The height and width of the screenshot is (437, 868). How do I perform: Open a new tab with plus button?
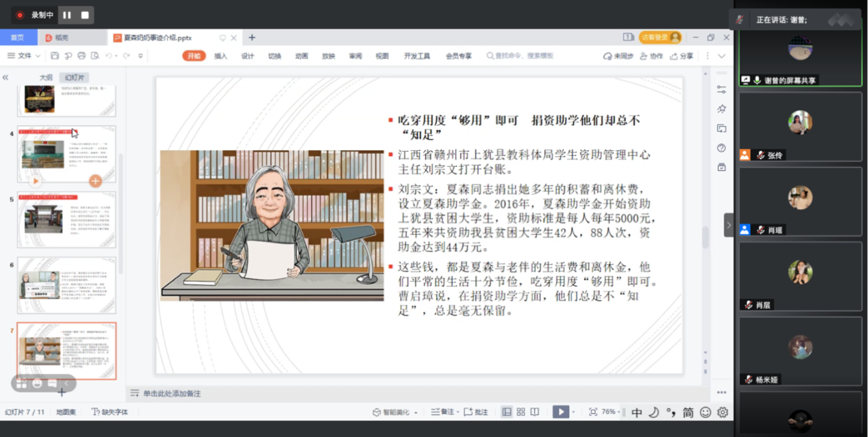[252, 38]
